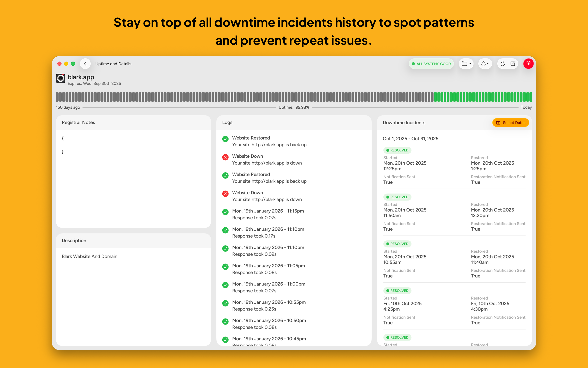Click check icon for 10:45pm log entry
Viewport: 588px width, 368px height.
point(225,340)
